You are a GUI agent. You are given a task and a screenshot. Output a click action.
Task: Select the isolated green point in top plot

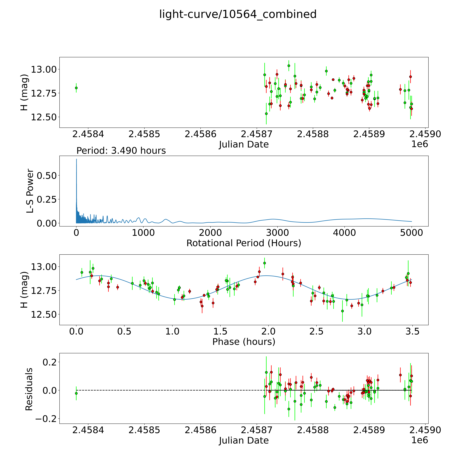click(76, 88)
